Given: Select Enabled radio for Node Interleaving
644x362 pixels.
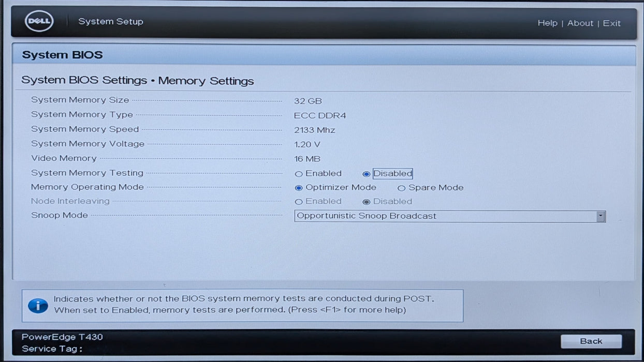Looking at the screenshot, I should [299, 202].
